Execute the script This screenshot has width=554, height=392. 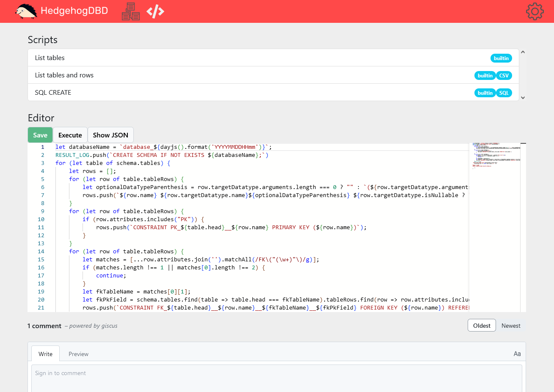coord(70,135)
